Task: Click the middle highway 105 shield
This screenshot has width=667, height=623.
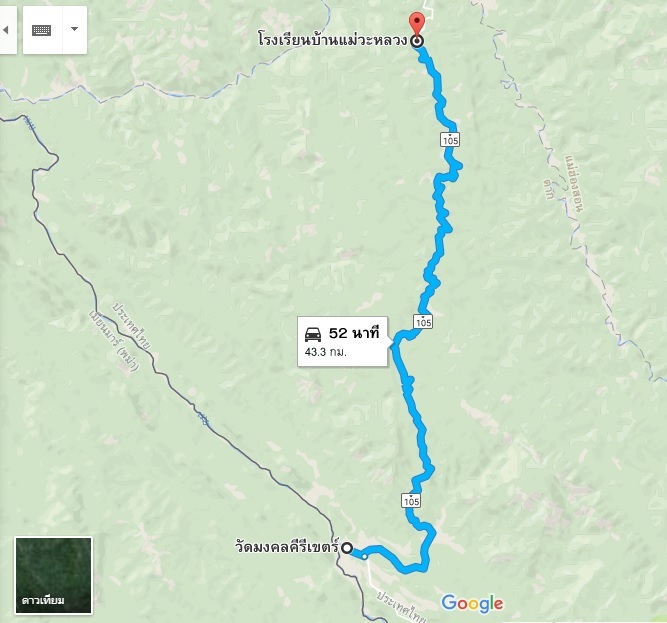Action: point(423,322)
